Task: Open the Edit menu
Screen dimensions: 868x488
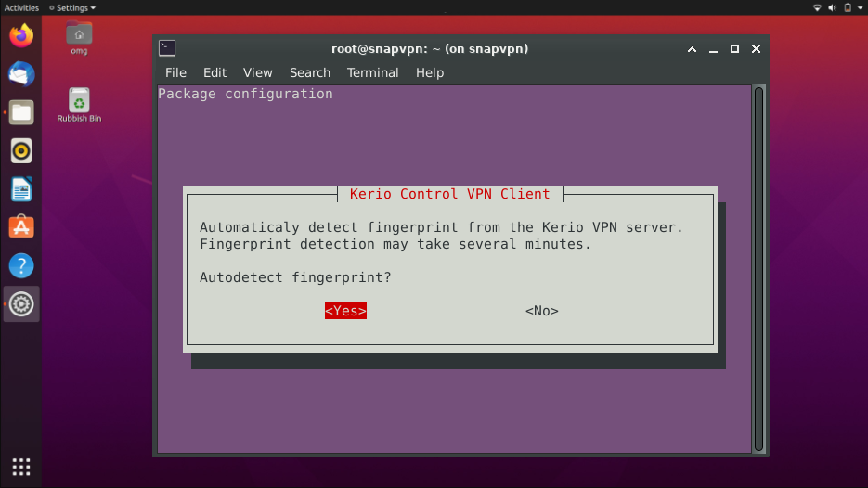Action: [x=214, y=72]
